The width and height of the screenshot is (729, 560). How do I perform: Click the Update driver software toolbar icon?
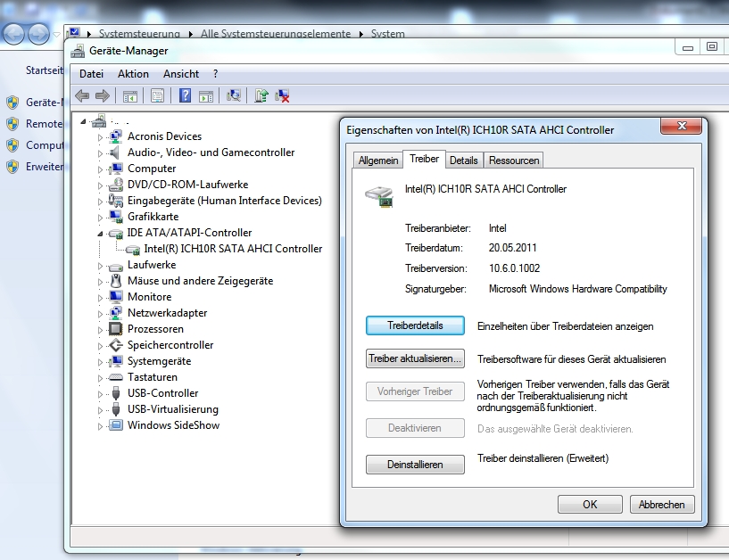tap(261, 95)
